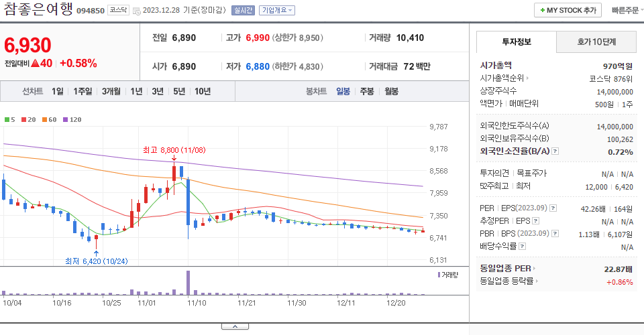This screenshot has height=335, width=644.
Task: Switch to the 호가10단계 tab
Action: [x=596, y=42]
